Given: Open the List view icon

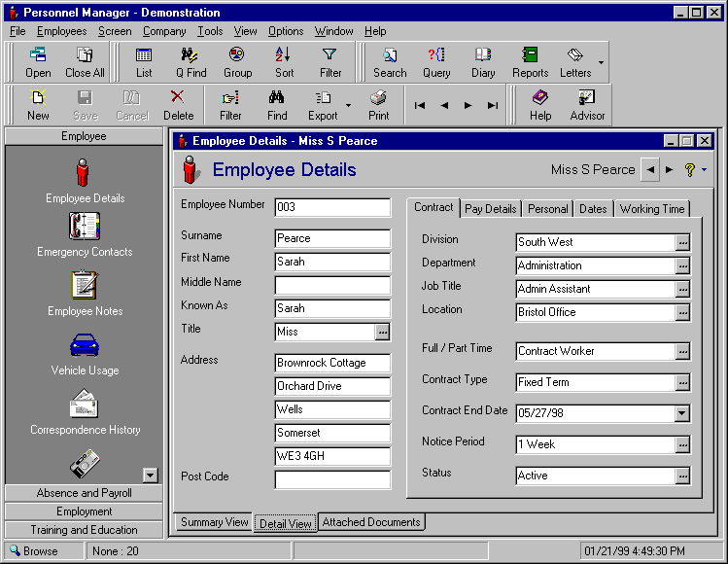Looking at the screenshot, I should [x=144, y=62].
